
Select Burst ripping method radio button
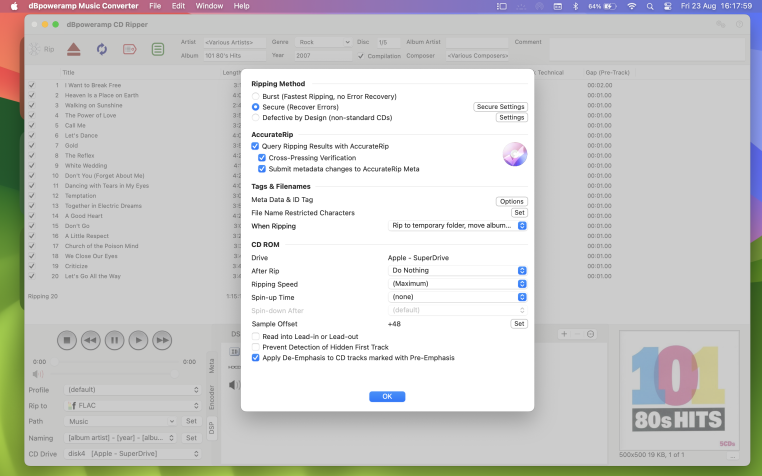pyautogui.click(x=256, y=96)
